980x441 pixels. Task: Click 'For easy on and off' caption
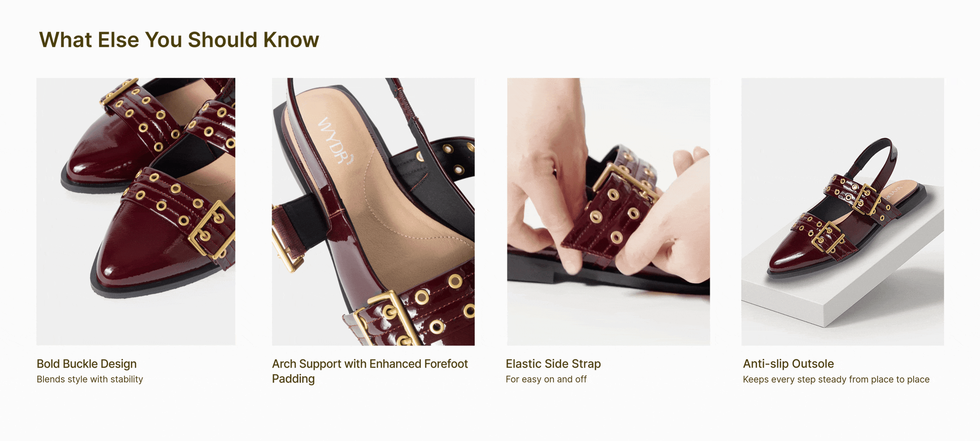(546, 379)
